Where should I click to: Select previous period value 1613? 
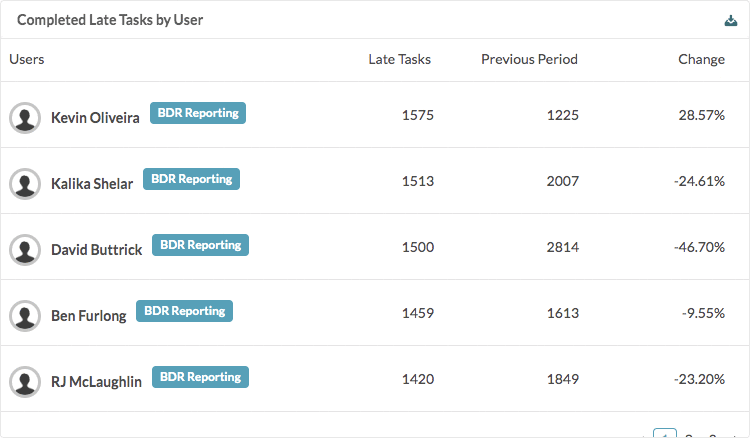click(x=562, y=313)
